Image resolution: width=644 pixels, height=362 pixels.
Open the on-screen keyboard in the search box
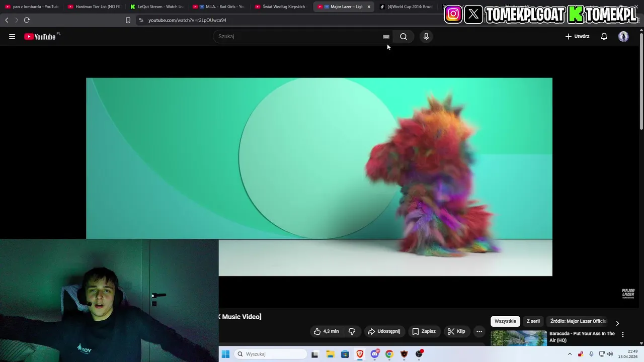tap(386, 36)
